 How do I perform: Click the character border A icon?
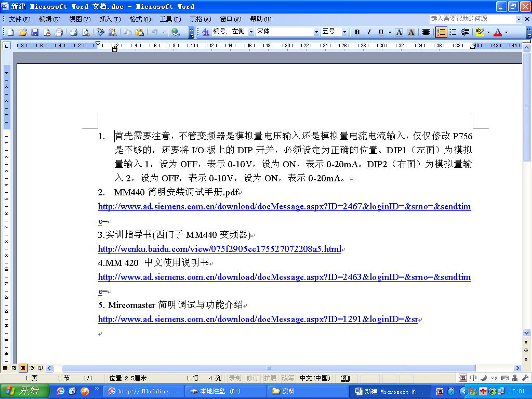(400, 32)
